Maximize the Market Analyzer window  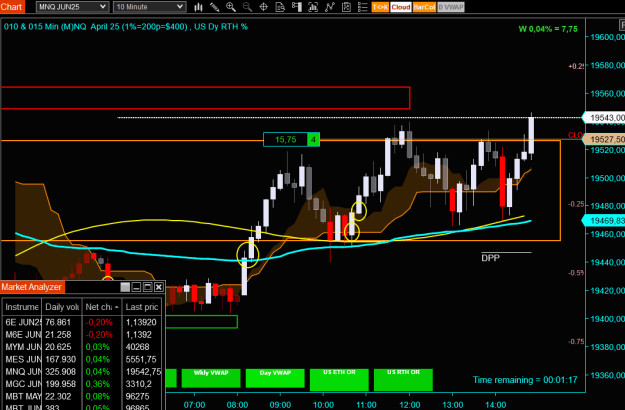[x=147, y=287]
